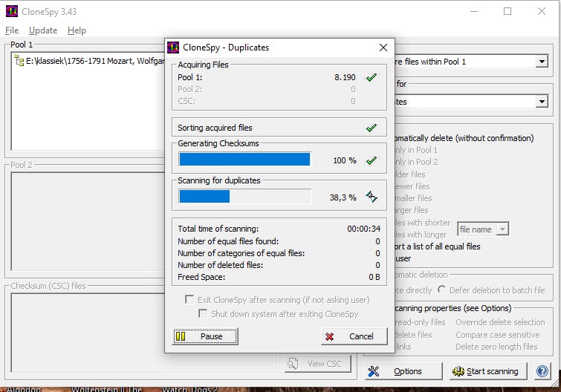Enable Exit CloneSpy after scanning checkbox
Screen dimensions: 561x392
pyautogui.click(x=189, y=299)
